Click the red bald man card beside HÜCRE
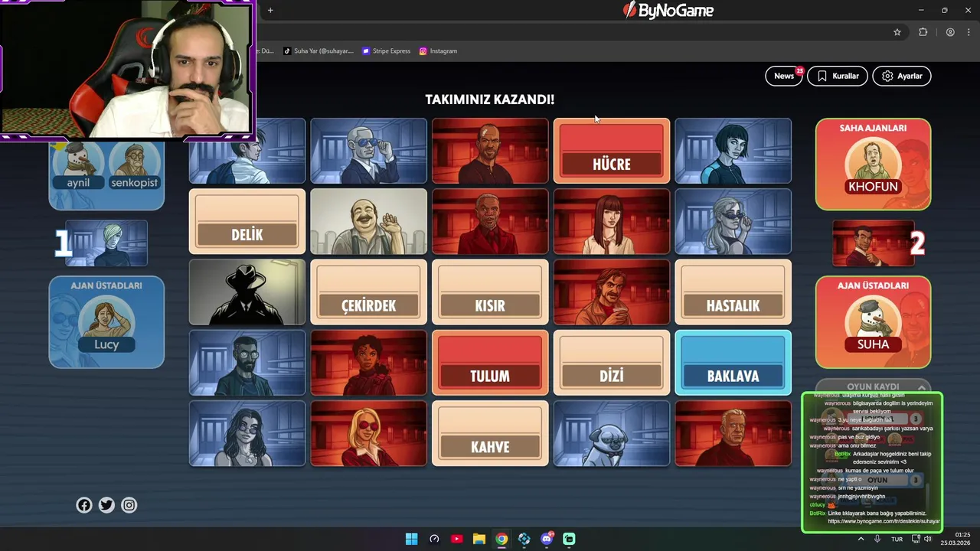This screenshot has height=551, width=980. (x=490, y=151)
